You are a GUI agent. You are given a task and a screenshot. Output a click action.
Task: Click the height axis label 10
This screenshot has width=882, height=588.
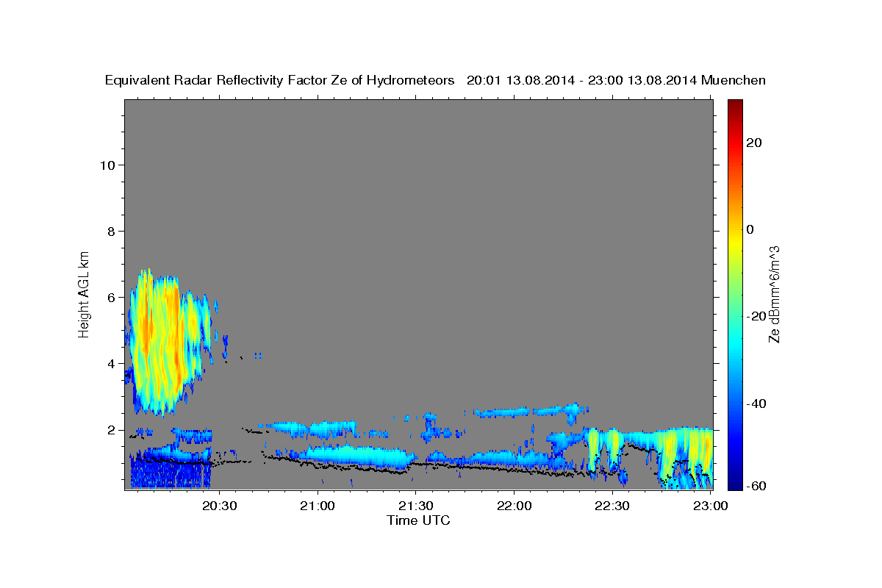(x=107, y=165)
